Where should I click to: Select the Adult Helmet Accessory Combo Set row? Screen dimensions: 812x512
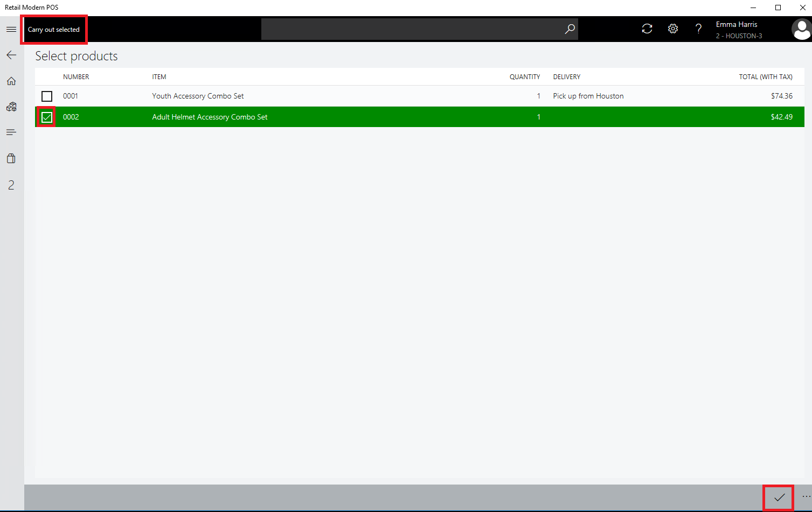(210, 117)
